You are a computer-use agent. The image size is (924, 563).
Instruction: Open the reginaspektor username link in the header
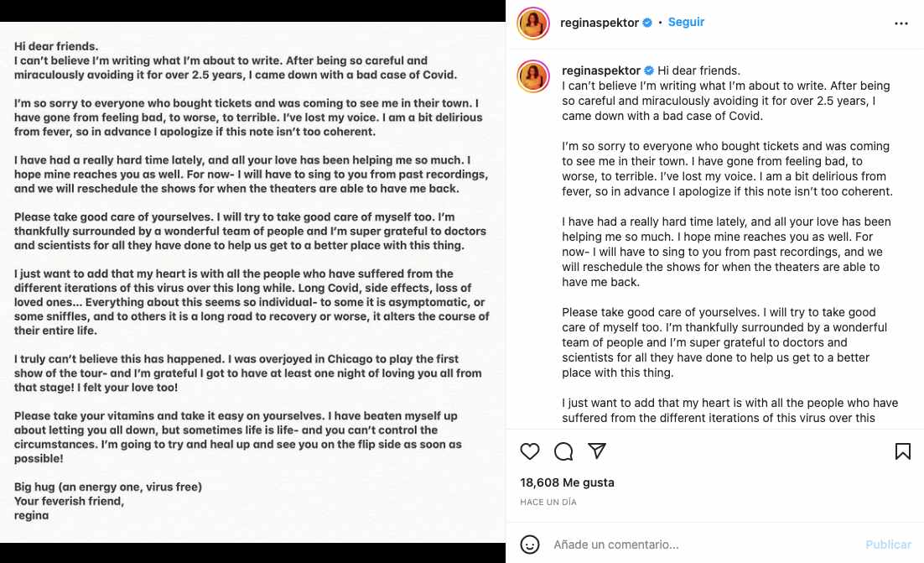(600, 23)
